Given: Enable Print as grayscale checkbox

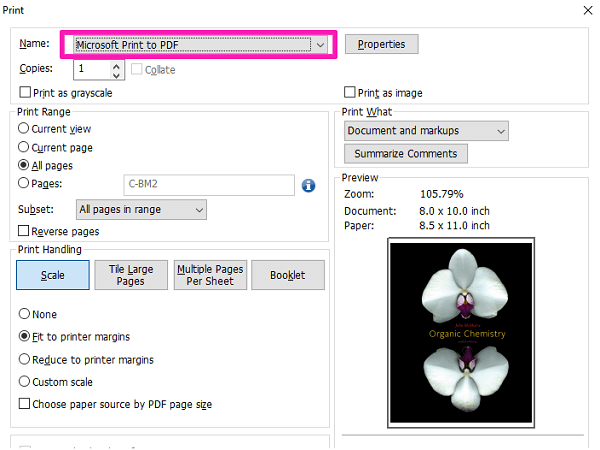Looking at the screenshot, I should 25,93.
